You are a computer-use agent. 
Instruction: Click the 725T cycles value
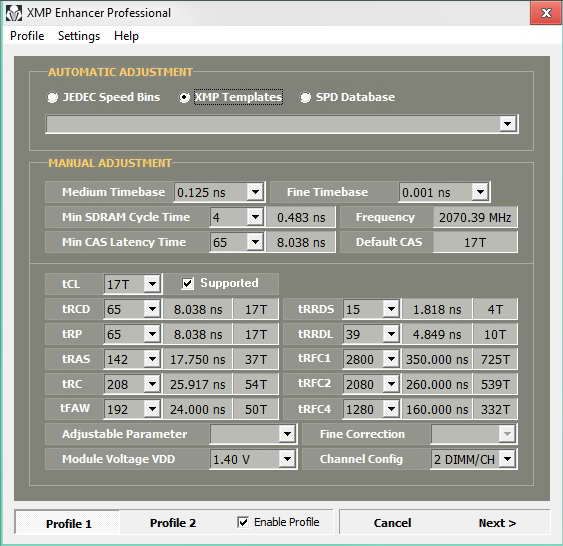495,359
